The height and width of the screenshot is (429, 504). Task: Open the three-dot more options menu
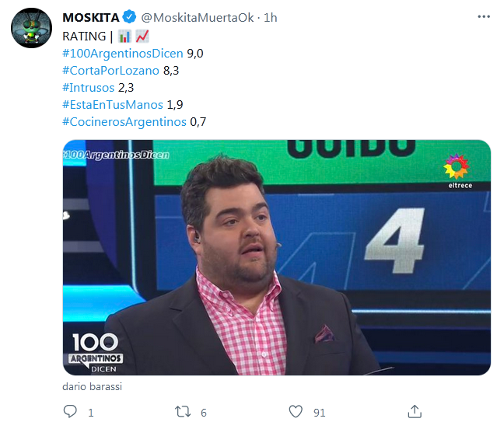pos(484,16)
